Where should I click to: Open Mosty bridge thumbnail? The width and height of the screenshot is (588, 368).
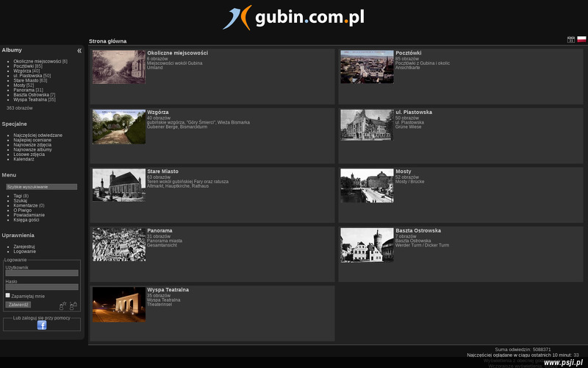coord(367,186)
